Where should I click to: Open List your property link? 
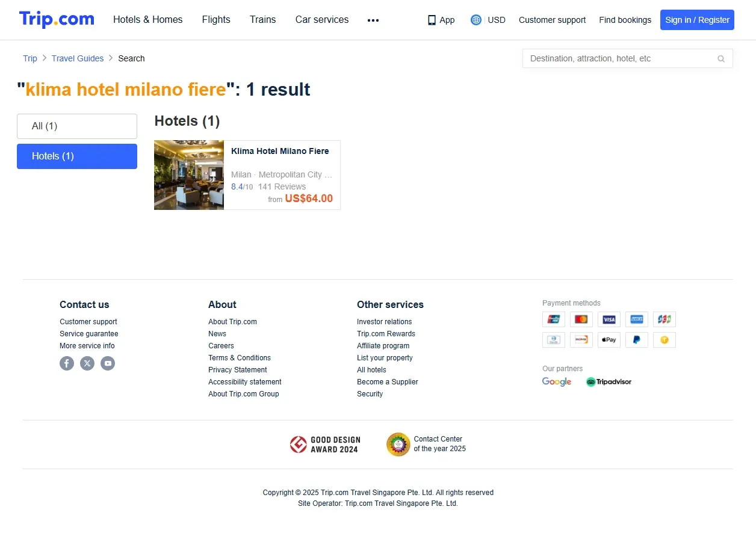[385, 358]
